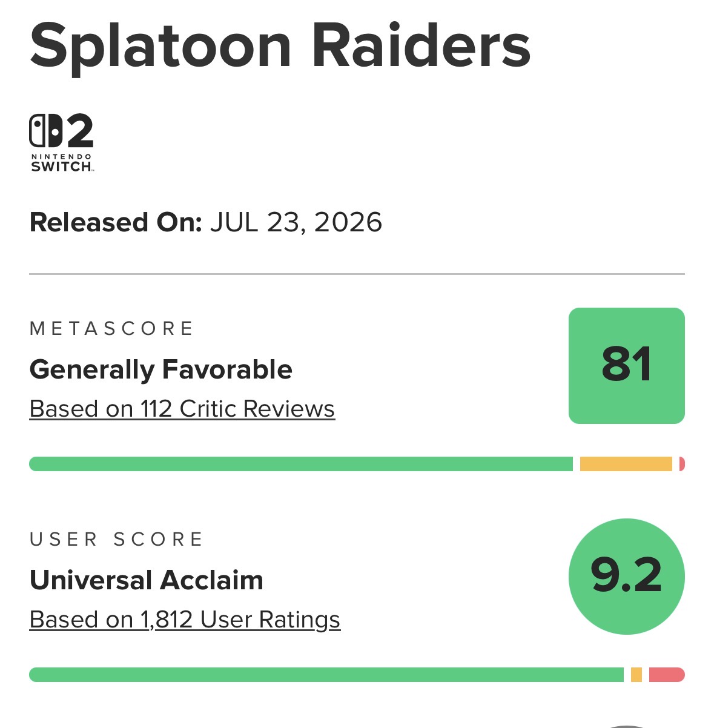This screenshot has height=728, width=714.
Task: Click the divider line under the release date
Action: tap(357, 274)
